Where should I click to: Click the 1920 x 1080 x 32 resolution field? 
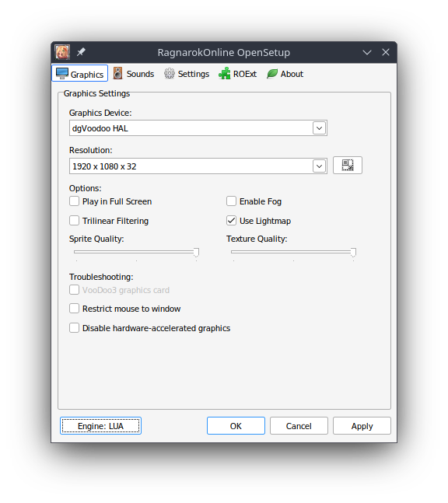(x=198, y=166)
